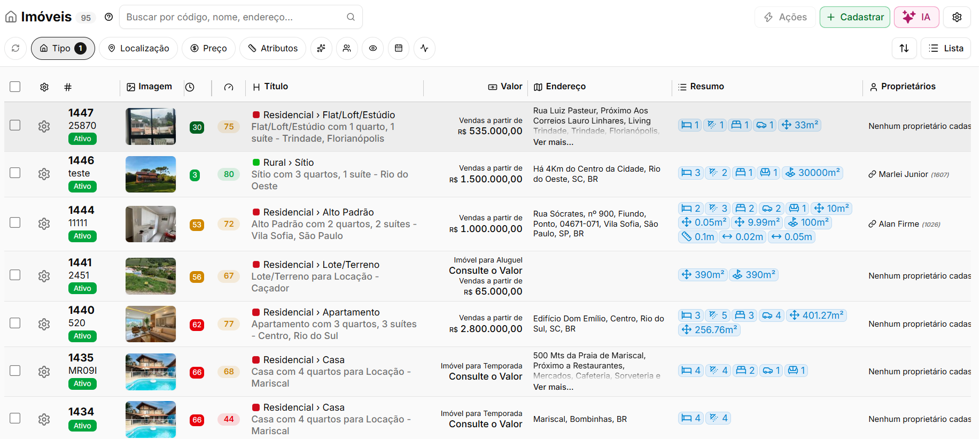The width and height of the screenshot is (980, 439).
Task: Open the Lista view selector
Action: [x=946, y=48]
